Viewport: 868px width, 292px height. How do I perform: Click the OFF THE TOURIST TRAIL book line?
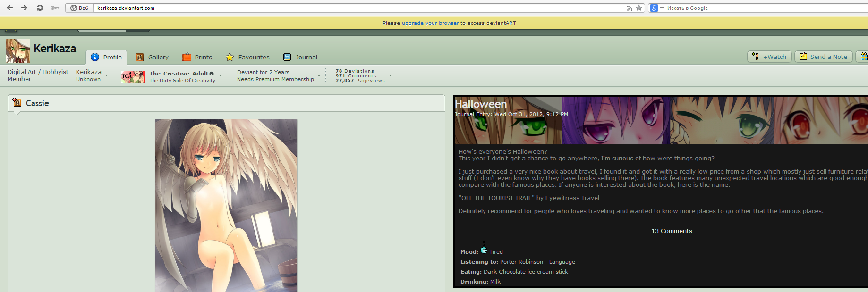pyautogui.click(x=529, y=198)
